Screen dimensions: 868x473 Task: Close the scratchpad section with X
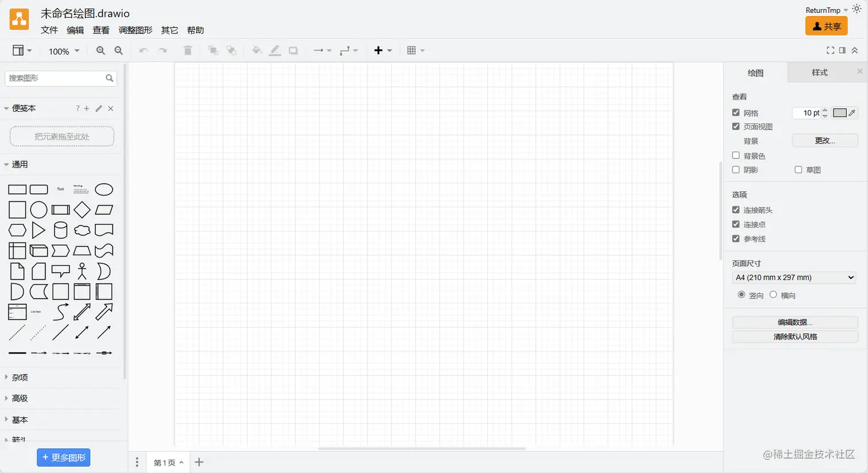pos(111,108)
